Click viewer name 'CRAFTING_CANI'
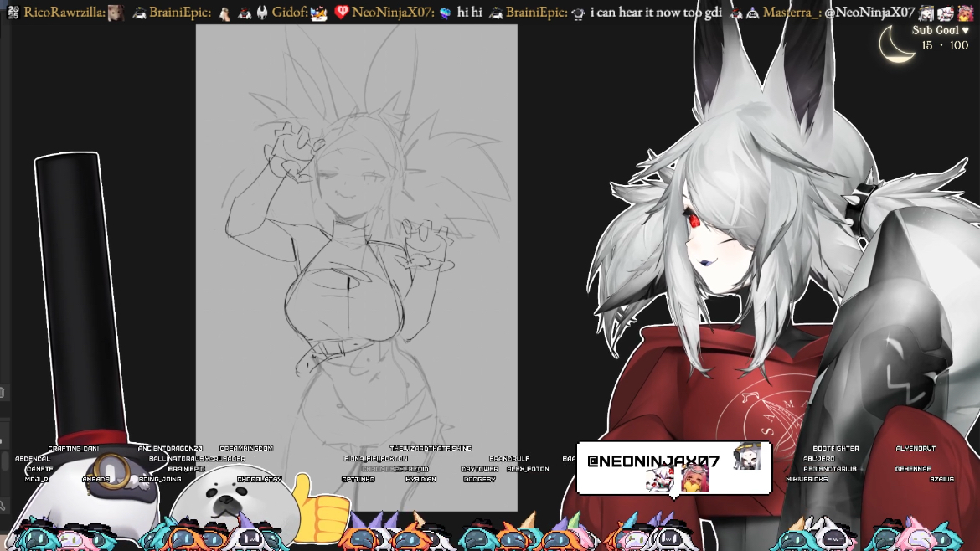Screen dimensions: 980x551 pyautogui.click(x=74, y=449)
